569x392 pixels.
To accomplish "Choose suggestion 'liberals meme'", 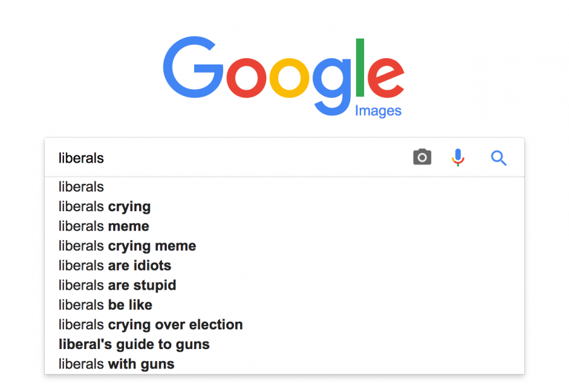I will click(x=284, y=226).
